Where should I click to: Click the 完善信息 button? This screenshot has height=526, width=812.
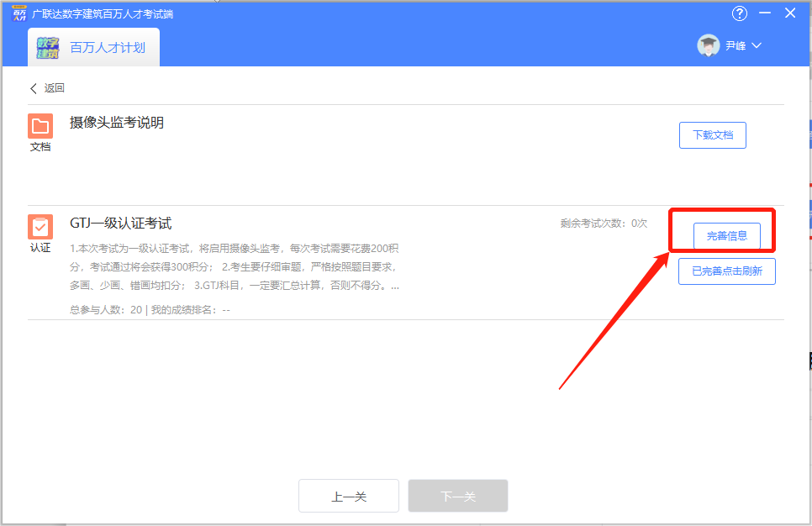coord(726,236)
